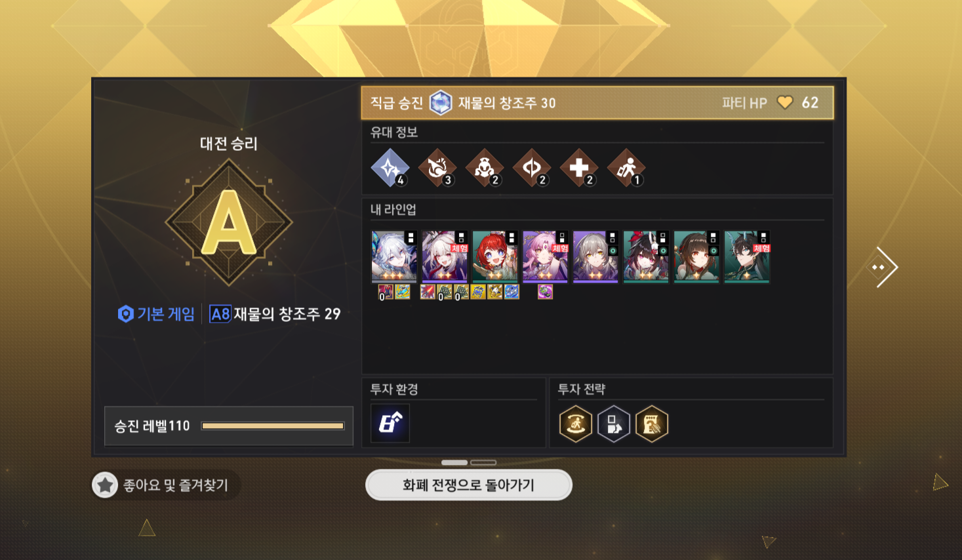Click the 좋아요 및 즐겨찾기 button text
The height and width of the screenshot is (560, 962).
click(x=176, y=485)
